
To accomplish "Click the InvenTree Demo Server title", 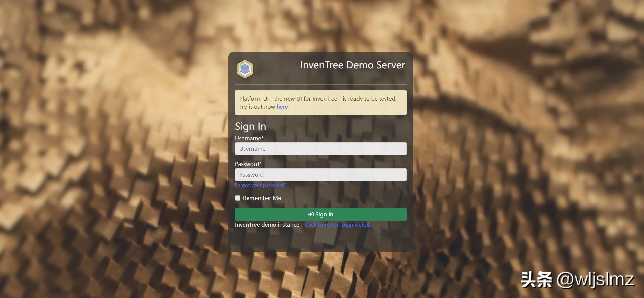I will tap(352, 65).
